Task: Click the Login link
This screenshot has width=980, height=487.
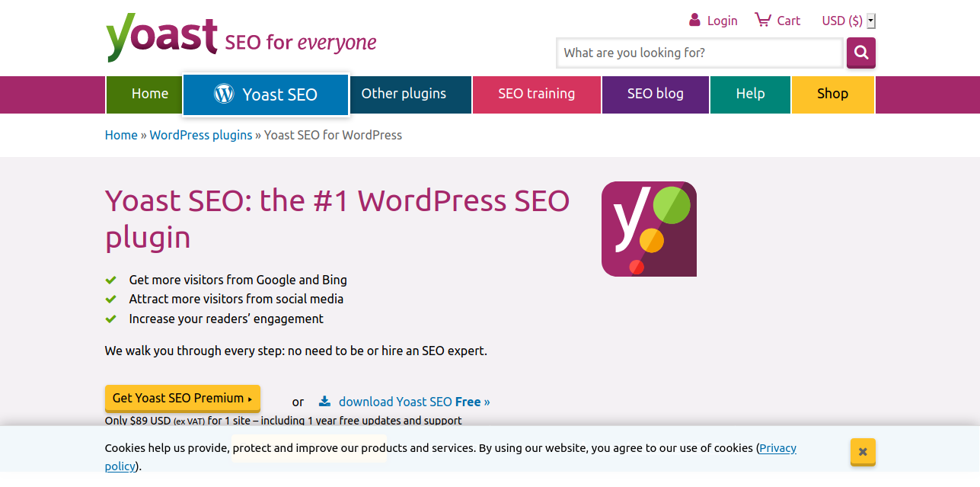Action: (722, 21)
